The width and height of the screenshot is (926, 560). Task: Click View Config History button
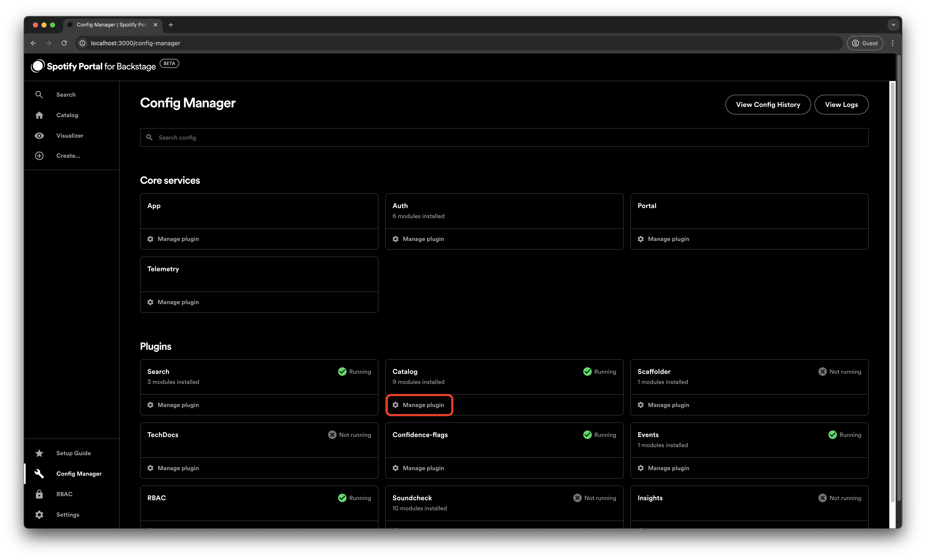point(768,104)
